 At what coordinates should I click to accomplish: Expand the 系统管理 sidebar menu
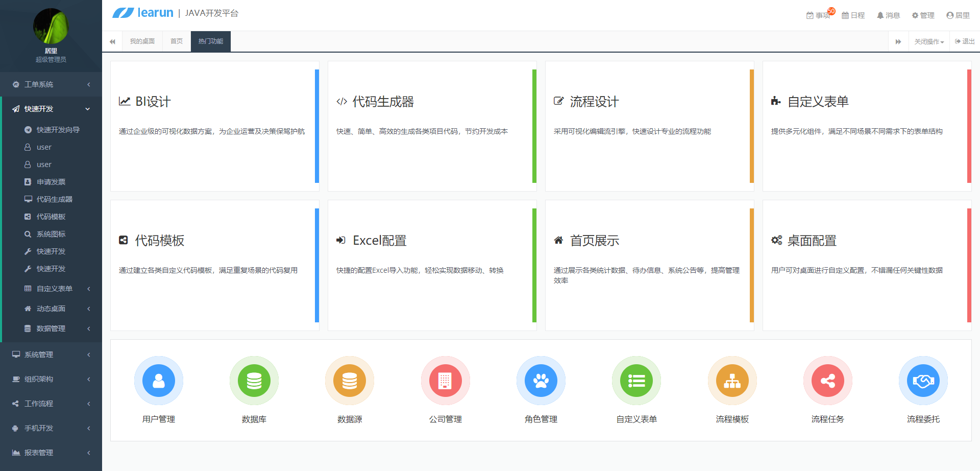coord(51,355)
